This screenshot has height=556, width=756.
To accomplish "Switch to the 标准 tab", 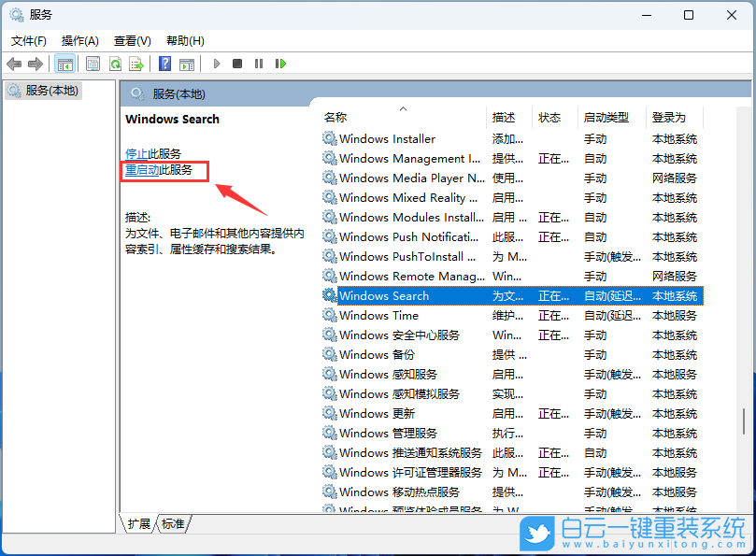I will pos(172,524).
